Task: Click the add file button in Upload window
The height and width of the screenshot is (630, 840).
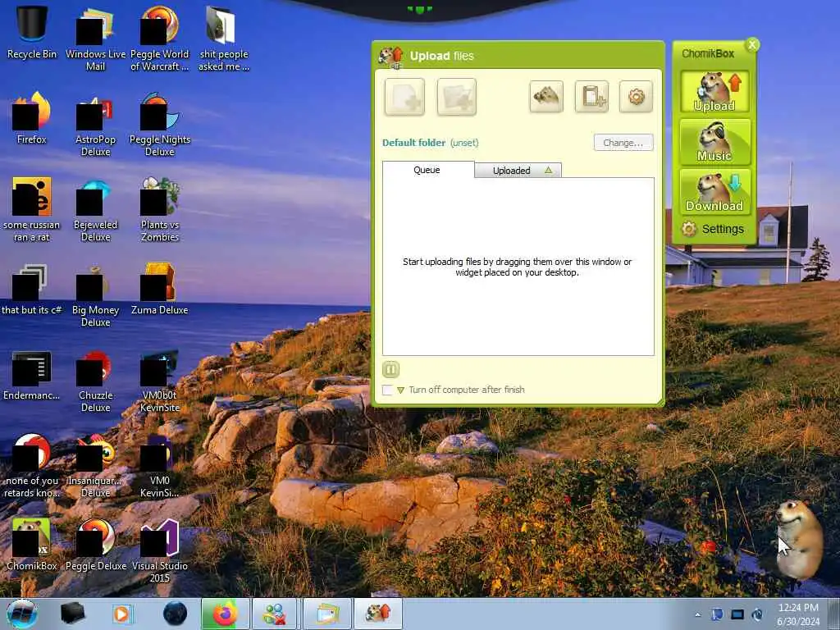Action: 404,97
